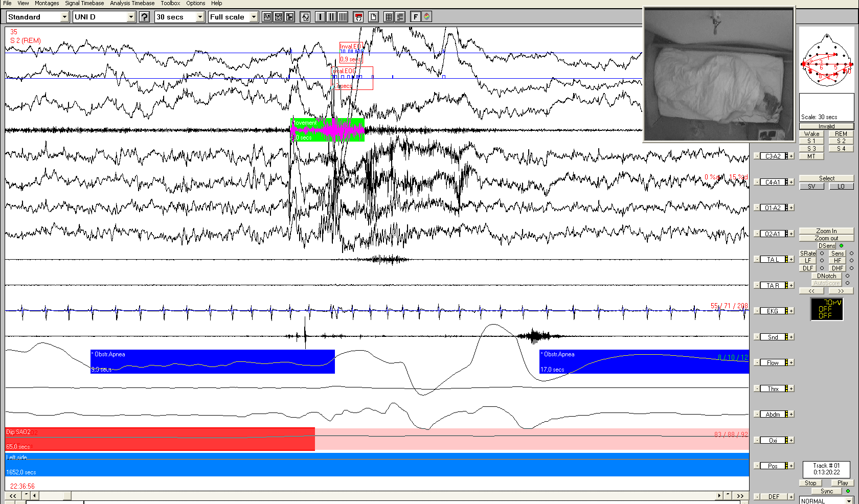Increase C3-A2 channel gain with plus
859x504 pixels.
coord(792,156)
